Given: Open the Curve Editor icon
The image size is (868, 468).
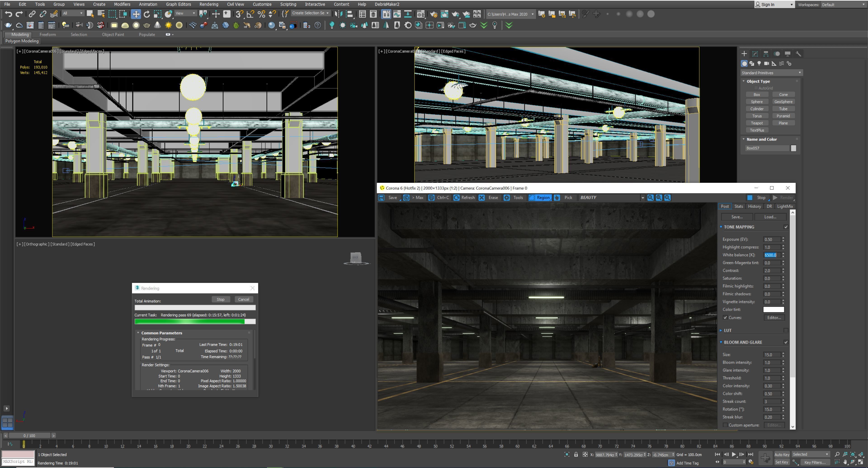Looking at the screenshot, I should (397, 14).
